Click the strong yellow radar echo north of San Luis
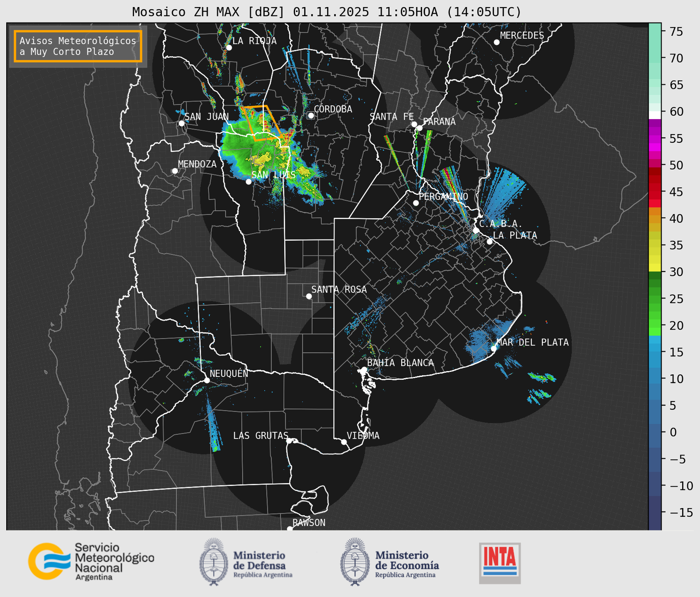The height and width of the screenshot is (597, 700). click(x=261, y=159)
